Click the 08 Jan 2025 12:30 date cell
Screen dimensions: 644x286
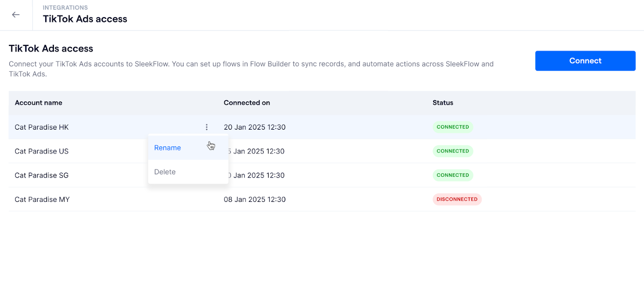[x=255, y=200]
